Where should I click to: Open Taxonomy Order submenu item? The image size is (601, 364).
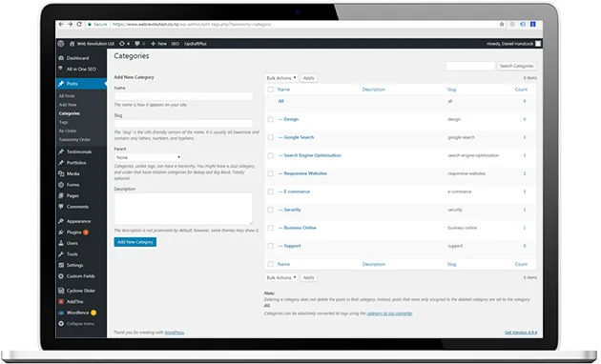pyautogui.click(x=74, y=140)
